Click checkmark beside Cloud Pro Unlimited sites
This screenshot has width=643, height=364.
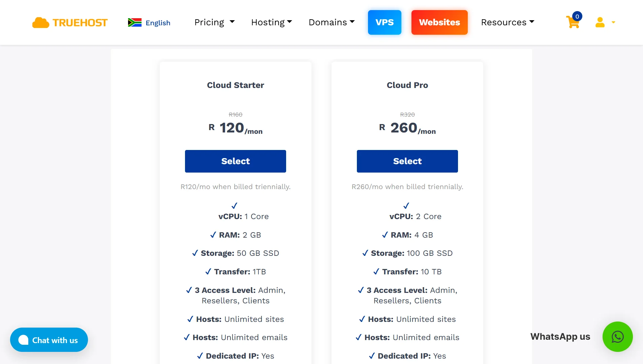tap(362, 319)
